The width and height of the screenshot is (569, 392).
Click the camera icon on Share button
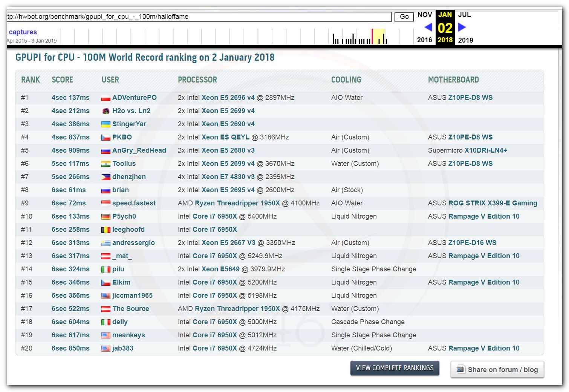click(460, 369)
